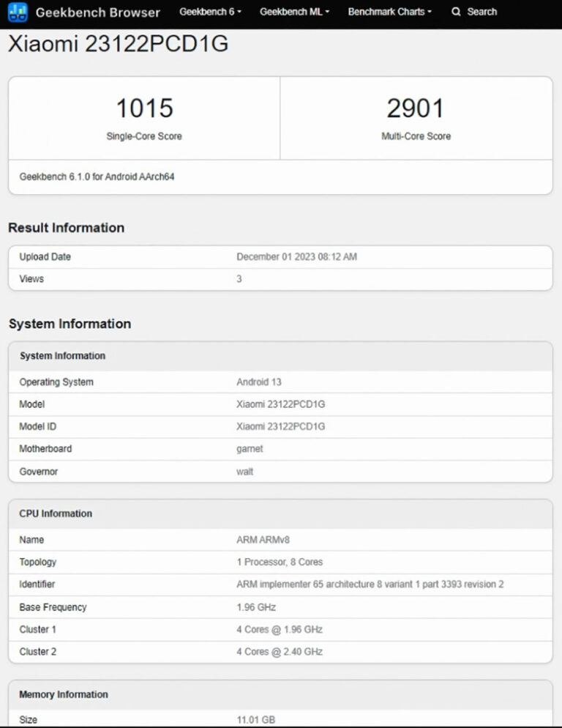Select the Model ID value Xiaomi 23122PCD1G
The width and height of the screenshot is (562, 728).
click(x=281, y=427)
